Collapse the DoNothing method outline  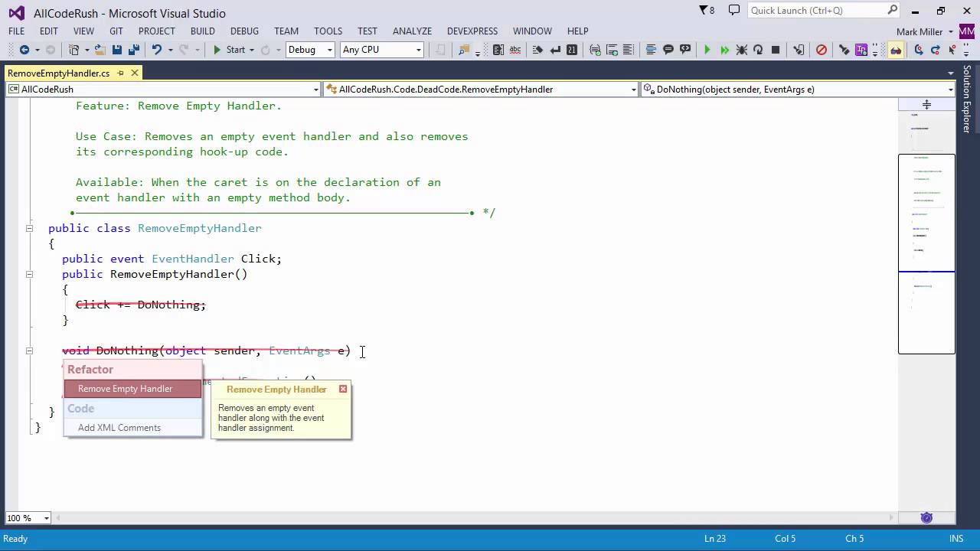[29, 350]
